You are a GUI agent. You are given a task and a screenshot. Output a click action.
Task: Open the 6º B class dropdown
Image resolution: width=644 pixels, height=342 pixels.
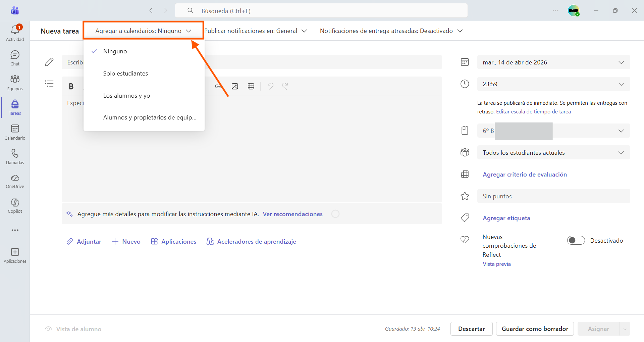click(553, 131)
